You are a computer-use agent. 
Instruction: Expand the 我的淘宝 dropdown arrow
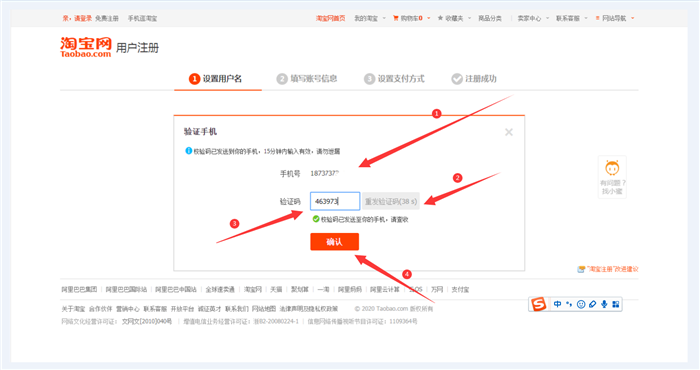click(384, 18)
